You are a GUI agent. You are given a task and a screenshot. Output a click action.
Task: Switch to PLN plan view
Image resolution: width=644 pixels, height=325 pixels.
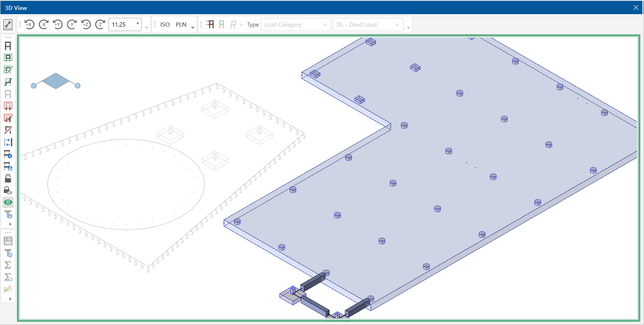point(181,24)
